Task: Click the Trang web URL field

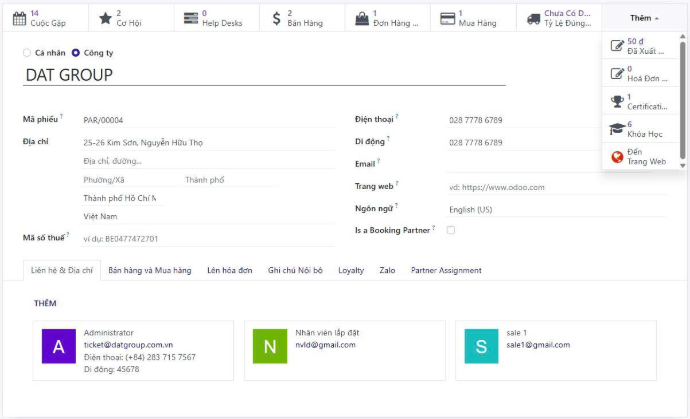Action: (x=556, y=187)
